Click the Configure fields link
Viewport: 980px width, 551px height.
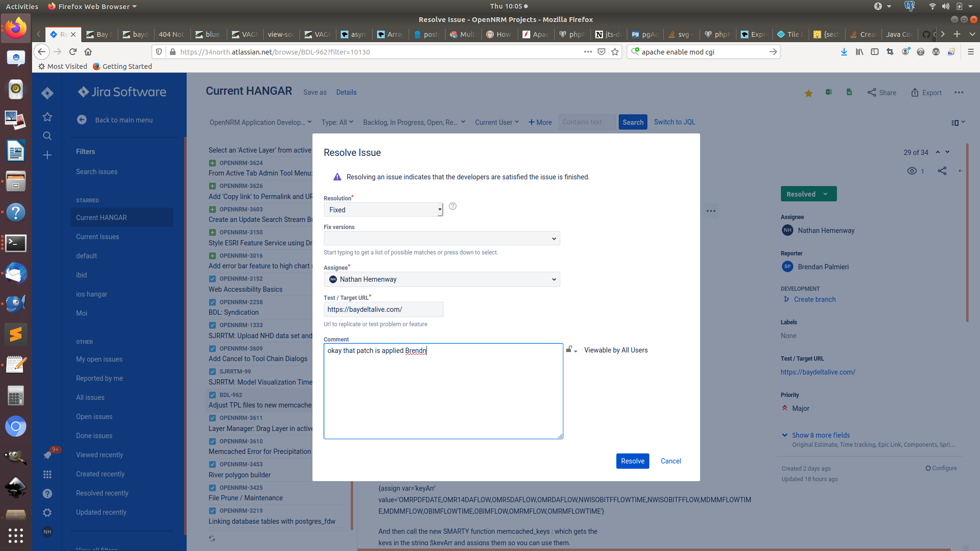coord(941,468)
